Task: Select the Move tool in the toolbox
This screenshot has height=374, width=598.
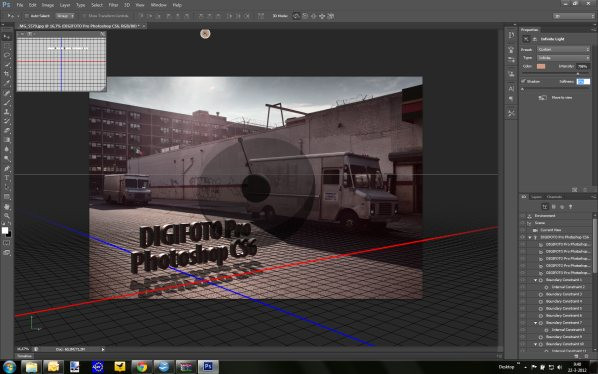Action: (6, 37)
